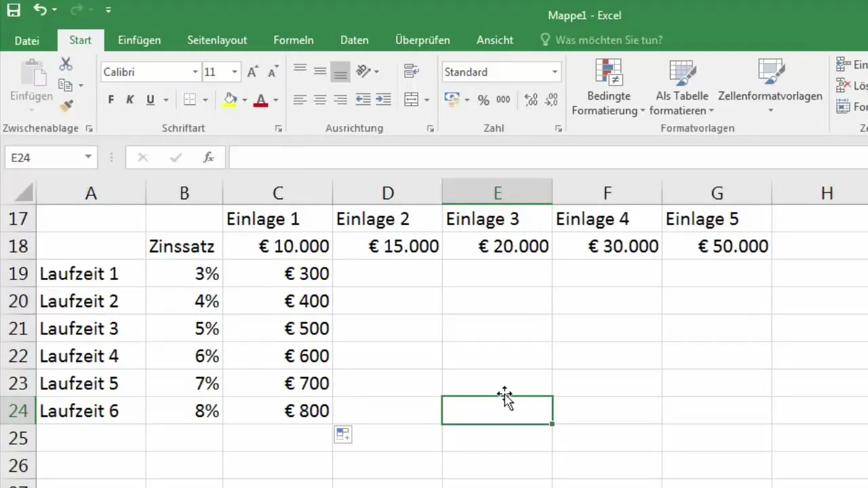The width and height of the screenshot is (868, 488).
Task: Click the Cut scissors icon
Action: (66, 64)
